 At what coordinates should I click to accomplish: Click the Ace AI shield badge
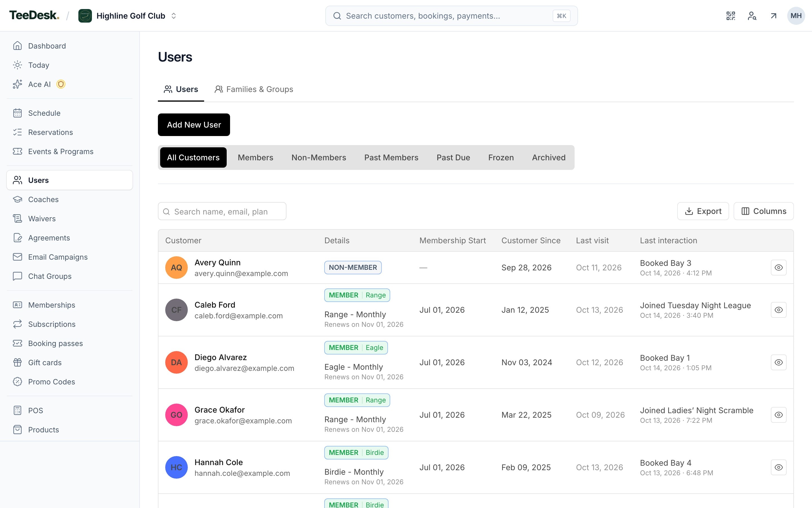coord(61,84)
